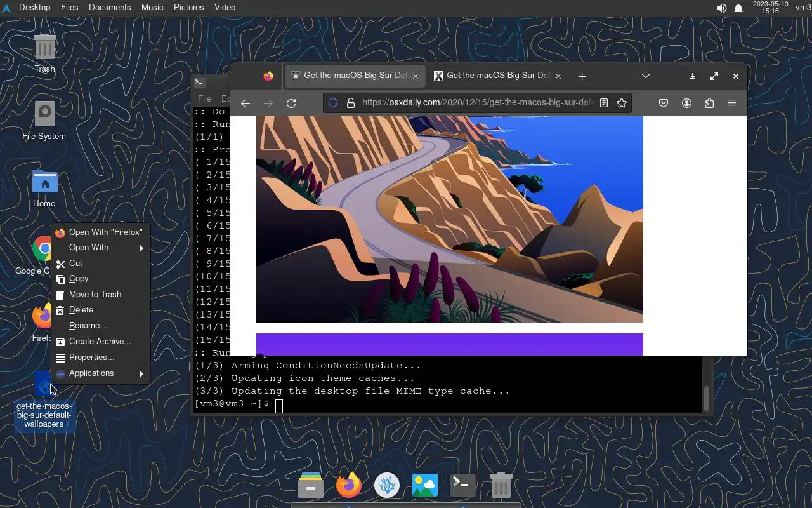Click the terminal command prompt line
The image size is (812, 508).
click(x=239, y=404)
